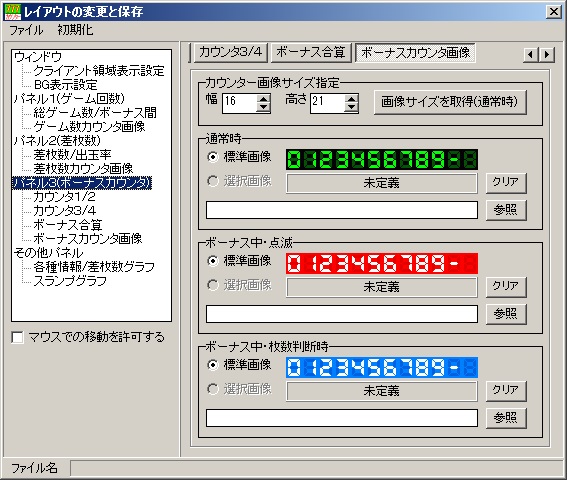Click the image path field under ボーナス中・枚数判断時
Viewport: 567px width, 480px height.
342,418
